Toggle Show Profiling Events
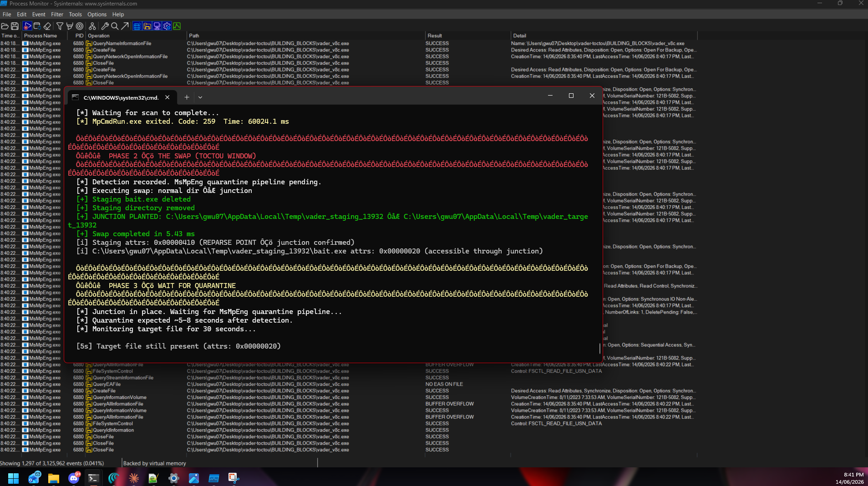Screen dimensions: 868x486 pyautogui.click(x=177, y=26)
